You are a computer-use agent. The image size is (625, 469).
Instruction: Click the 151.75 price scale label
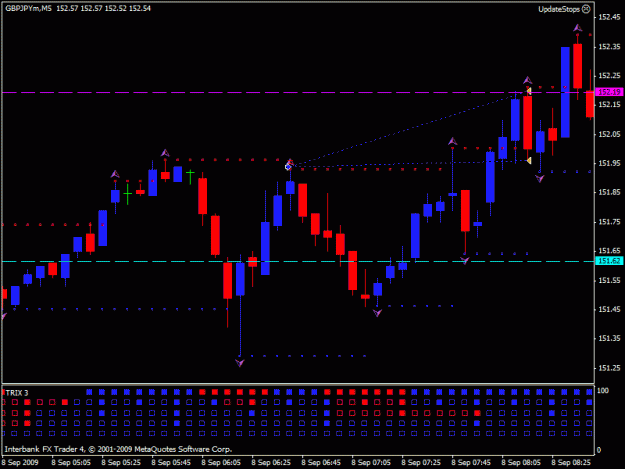(609, 222)
